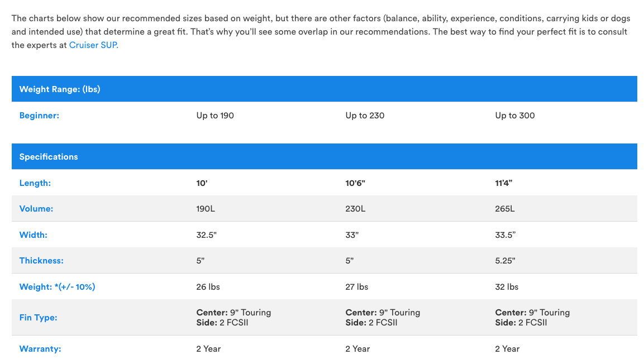Image resolution: width=644 pixels, height=364 pixels.
Task: Click the 11'4" length value
Action: (504, 183)
